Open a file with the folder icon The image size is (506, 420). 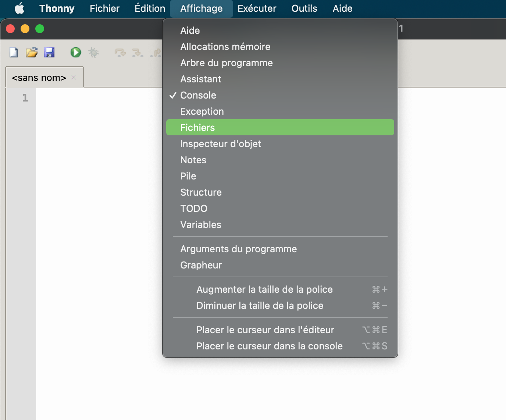point(32,53)
